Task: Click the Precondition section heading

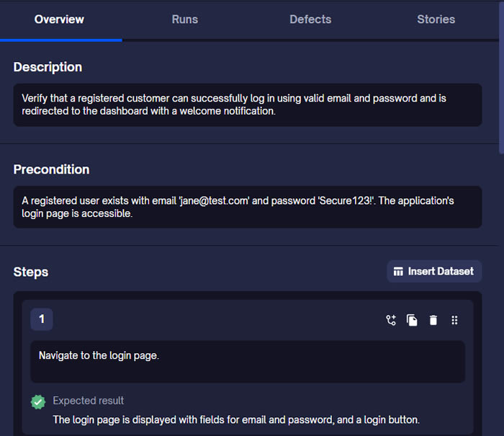Action: 51,169
